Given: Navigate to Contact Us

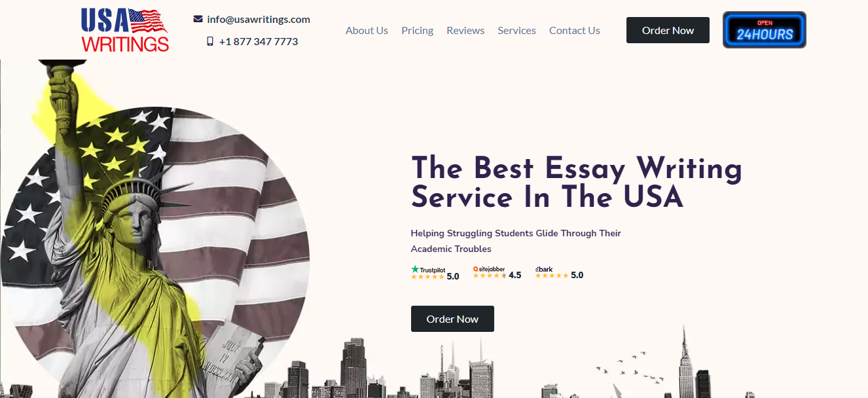Looking at the screenshot, I should [x=575, y=30].
